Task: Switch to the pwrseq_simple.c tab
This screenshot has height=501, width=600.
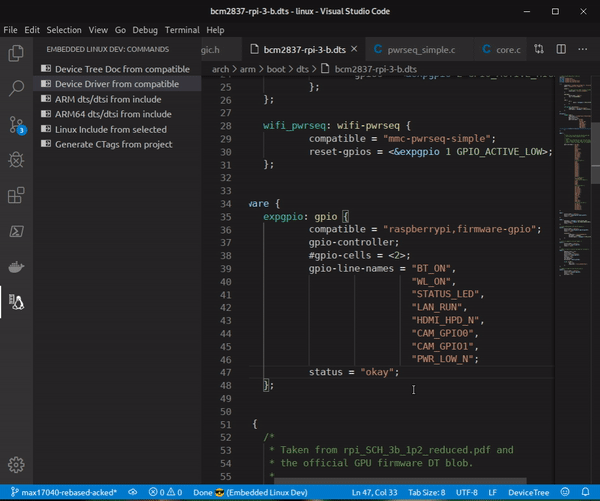Action: click(420, 50)
